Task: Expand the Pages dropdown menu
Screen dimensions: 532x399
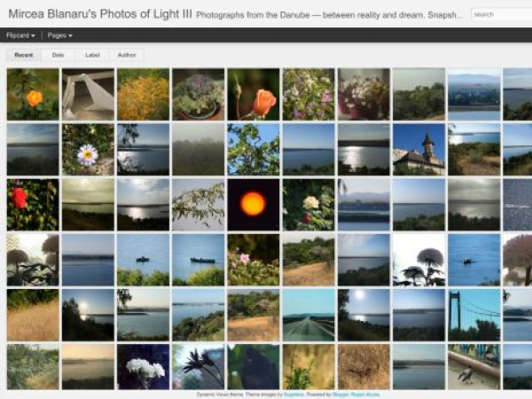Action: (59, 35)
